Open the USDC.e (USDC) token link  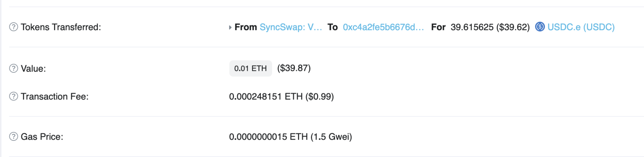581,27
